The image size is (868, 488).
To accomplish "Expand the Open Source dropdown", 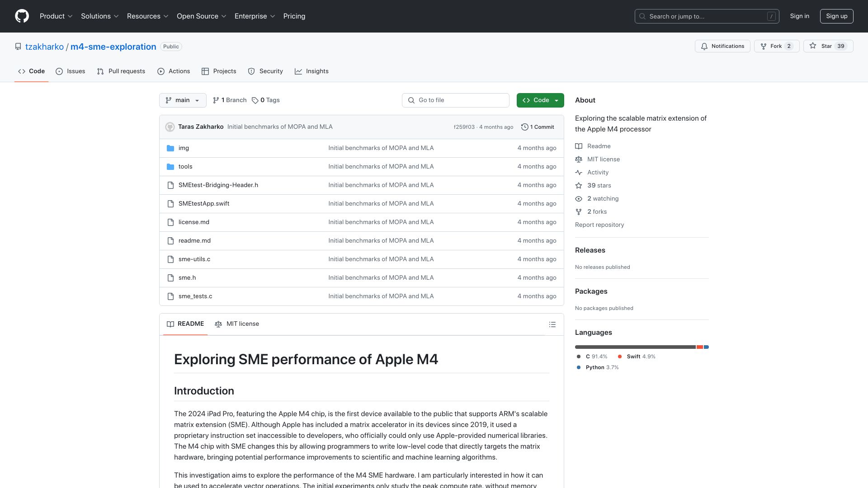I will tap(202, 16).
